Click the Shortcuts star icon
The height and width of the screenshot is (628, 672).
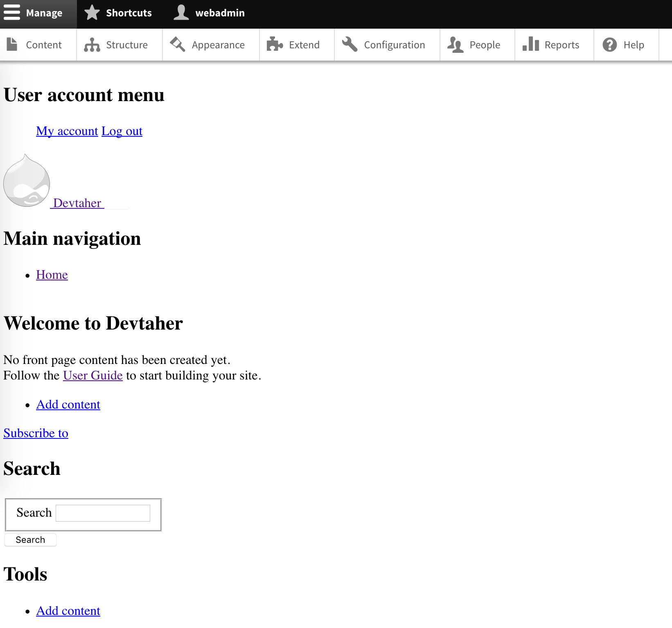tap(92, 13)
